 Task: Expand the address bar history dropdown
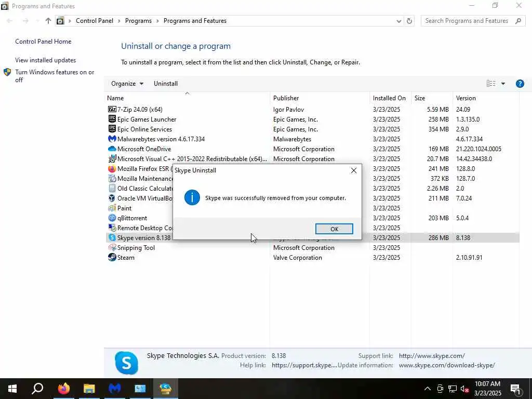tap(398, 21)
